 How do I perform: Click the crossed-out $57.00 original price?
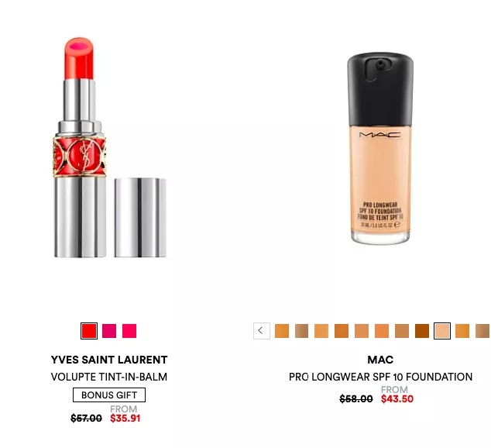pos(86,419)
